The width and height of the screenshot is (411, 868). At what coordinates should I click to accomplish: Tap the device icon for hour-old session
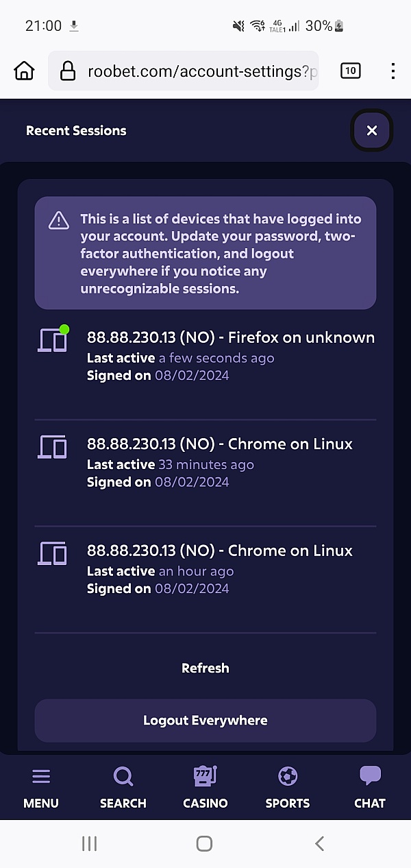point(53,553)
